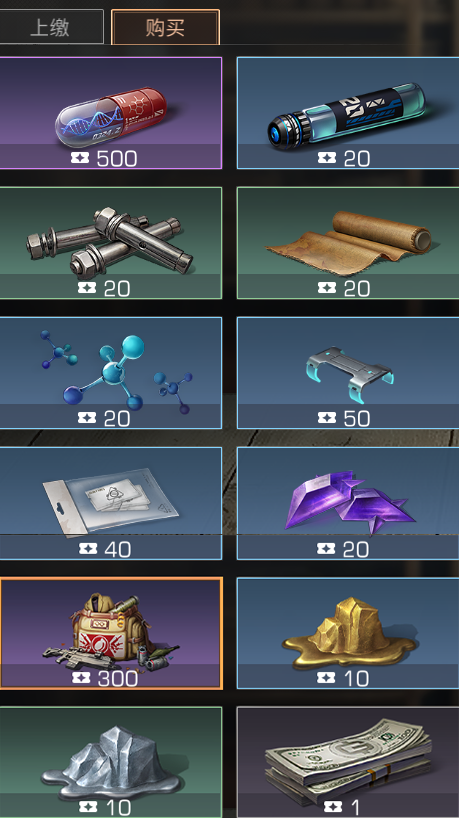Select the purple crystal shards item
The width and height of the screenshot is (459, 818).
pos(348,503)
